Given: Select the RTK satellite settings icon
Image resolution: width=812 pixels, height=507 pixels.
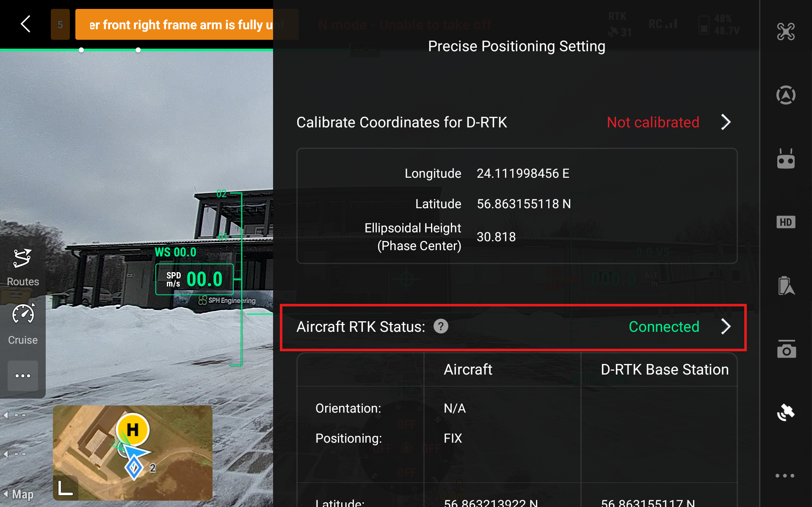Looking at the screenshot, I should (786, 412).
